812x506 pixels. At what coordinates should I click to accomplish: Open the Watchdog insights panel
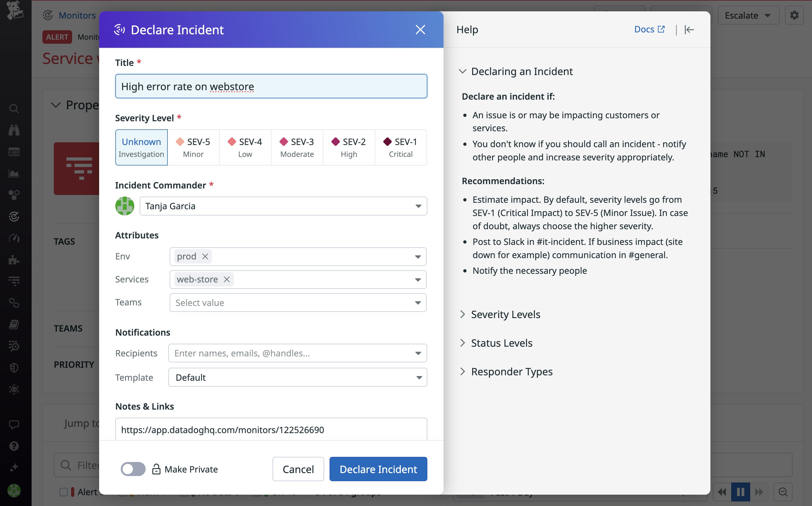[x=14, y=130]
